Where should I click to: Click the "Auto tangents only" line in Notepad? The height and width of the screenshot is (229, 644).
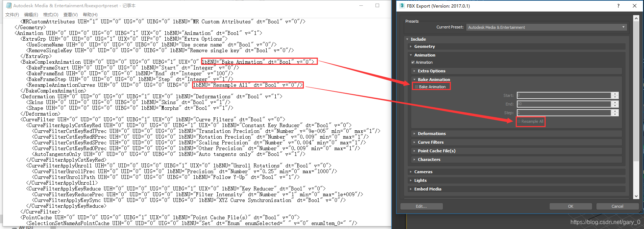click(x=169, y=154)
